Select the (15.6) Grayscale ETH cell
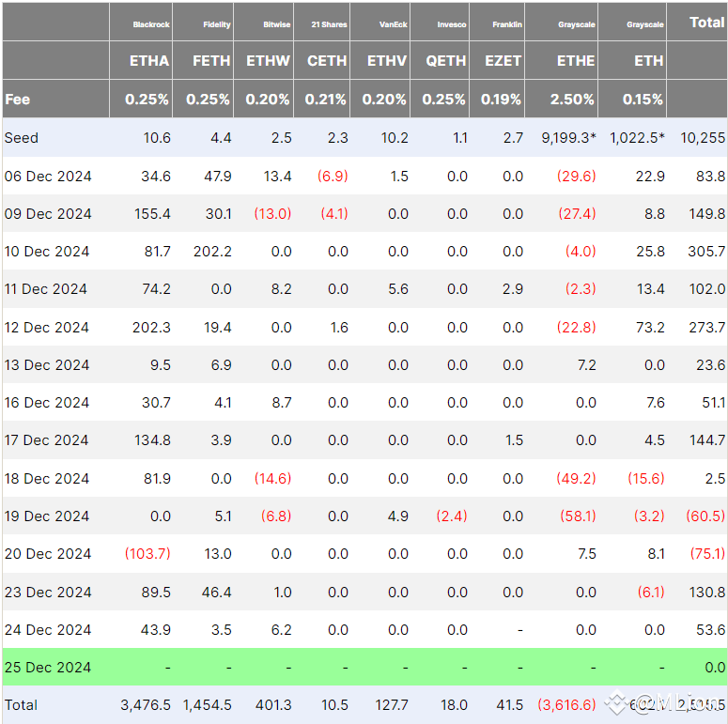This screenshot has height=724, width=728. coord(646,479)
